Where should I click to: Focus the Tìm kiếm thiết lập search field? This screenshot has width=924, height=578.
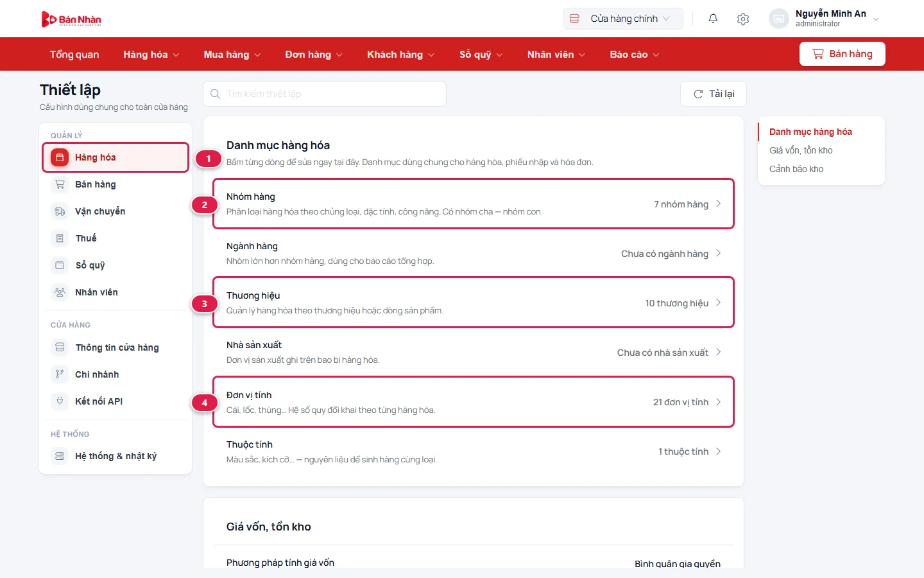click(x=325, y=94)
